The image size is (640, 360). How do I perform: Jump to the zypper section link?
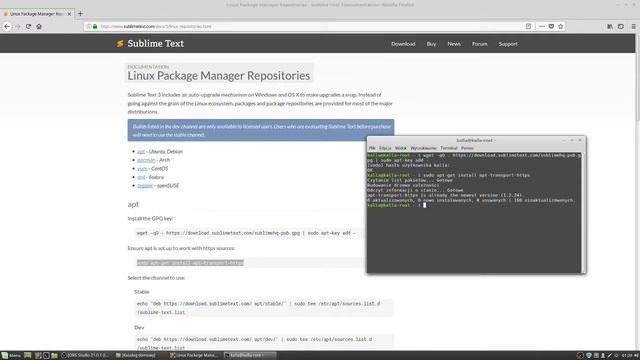tap(145, 186)
